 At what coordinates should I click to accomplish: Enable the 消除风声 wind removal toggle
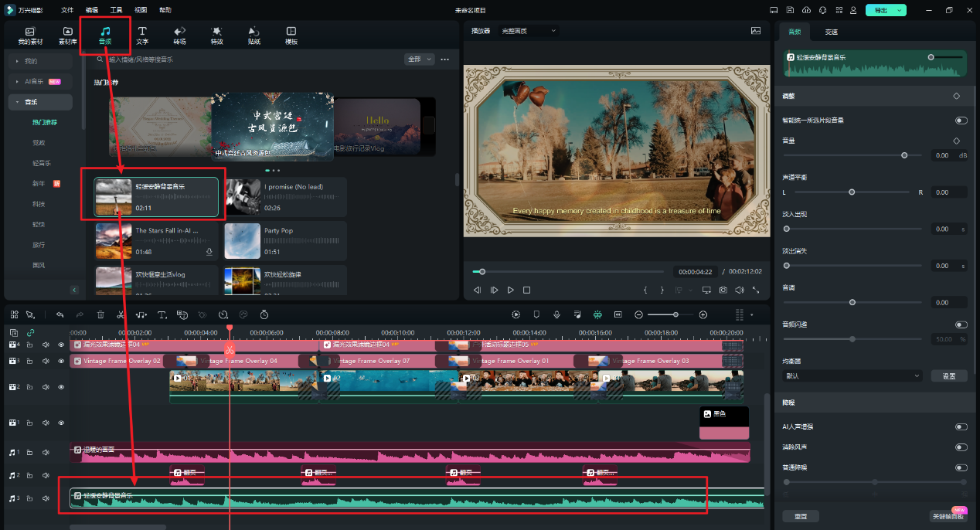pyautogui.click(x=961, y=447)
